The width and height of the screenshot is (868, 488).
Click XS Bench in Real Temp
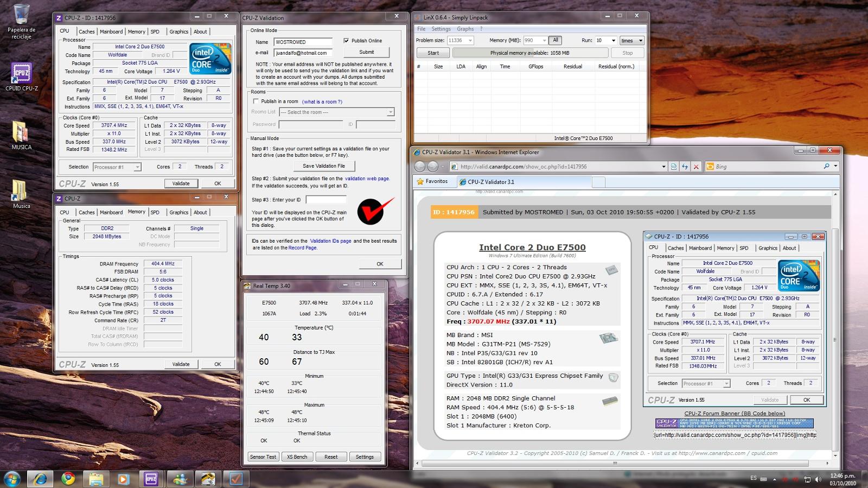coord(297,457)
